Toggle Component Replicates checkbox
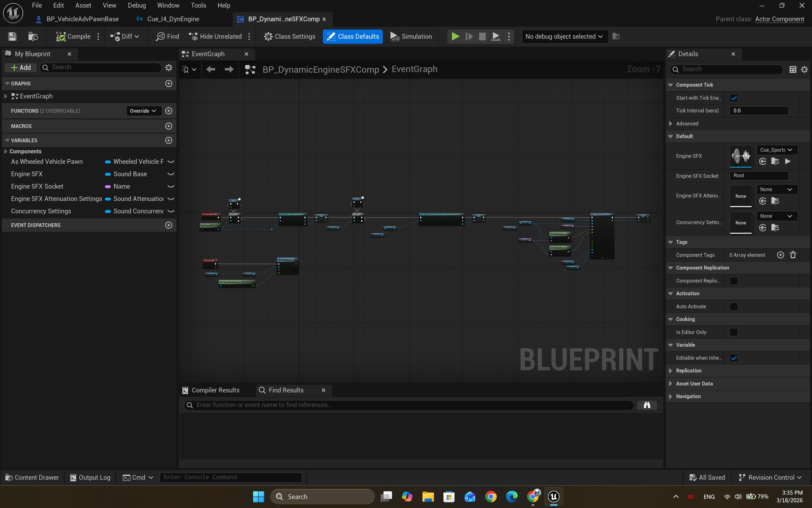 [x=734, y=281]
